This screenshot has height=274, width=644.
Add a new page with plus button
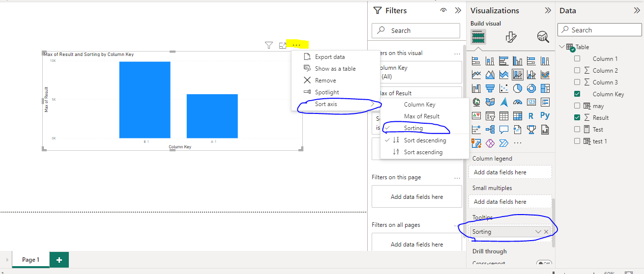click(59, 260)
